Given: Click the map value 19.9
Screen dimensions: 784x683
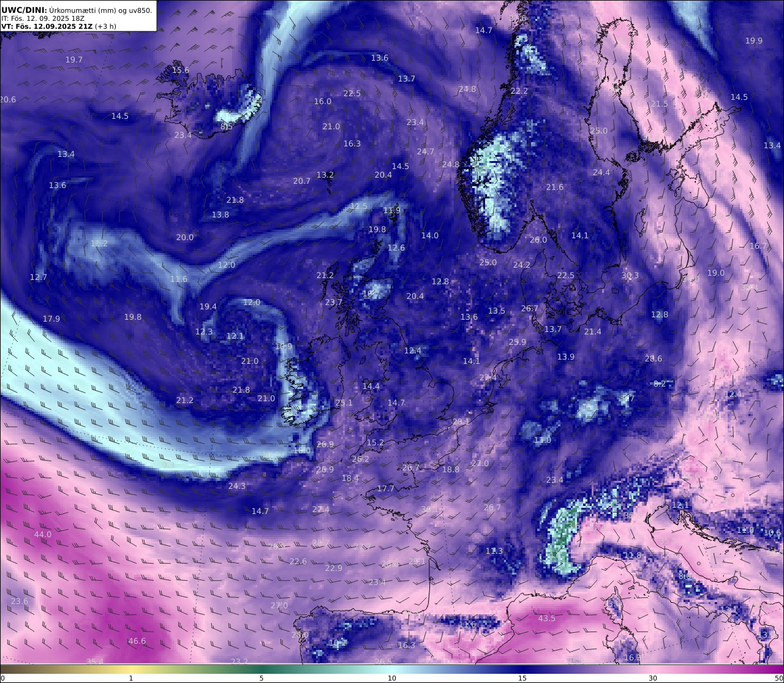Looking at the screenshot, I should [x=754, y=41].
